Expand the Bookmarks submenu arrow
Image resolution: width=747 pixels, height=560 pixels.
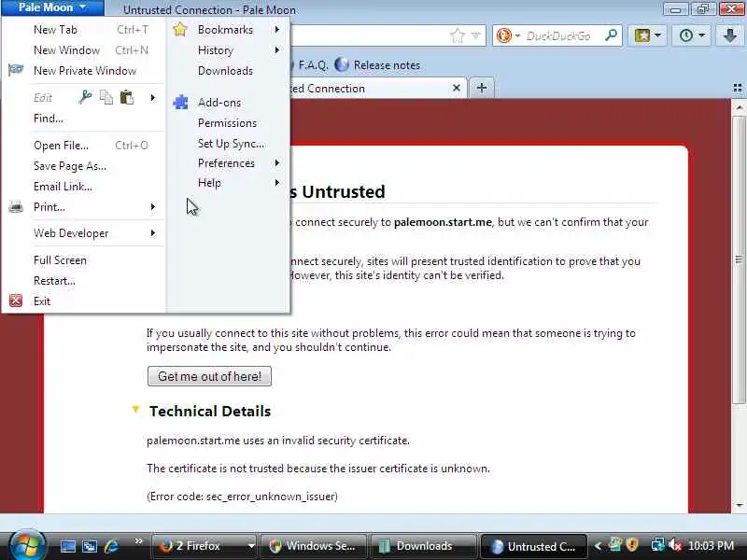[276, 30]
